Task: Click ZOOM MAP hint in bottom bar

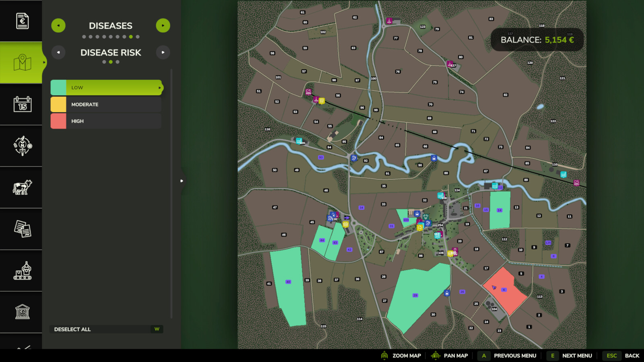Action: pyautogui.click(x=401, y=356)
